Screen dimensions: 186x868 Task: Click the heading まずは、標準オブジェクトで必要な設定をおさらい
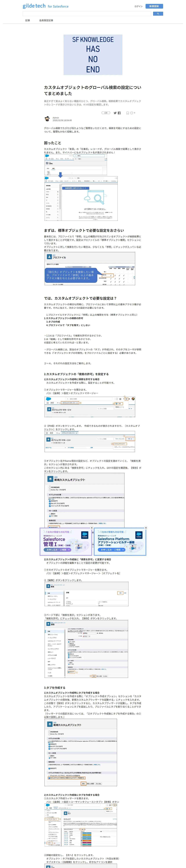pos(84,230)
